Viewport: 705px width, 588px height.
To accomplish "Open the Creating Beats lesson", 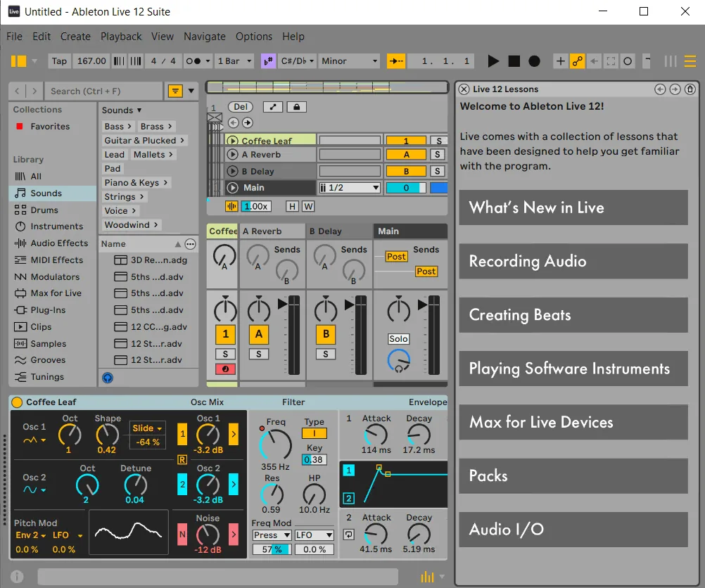I will tap(573, 315).
